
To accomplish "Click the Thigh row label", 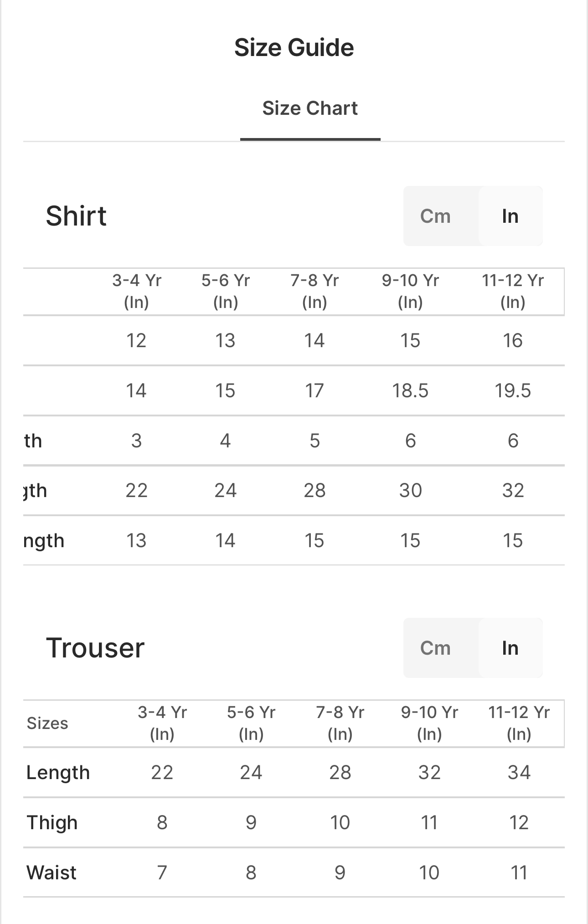I will click(x=52, y=822).
